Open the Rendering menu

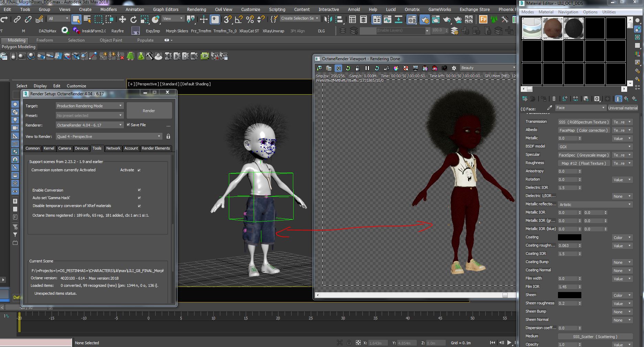196,9
